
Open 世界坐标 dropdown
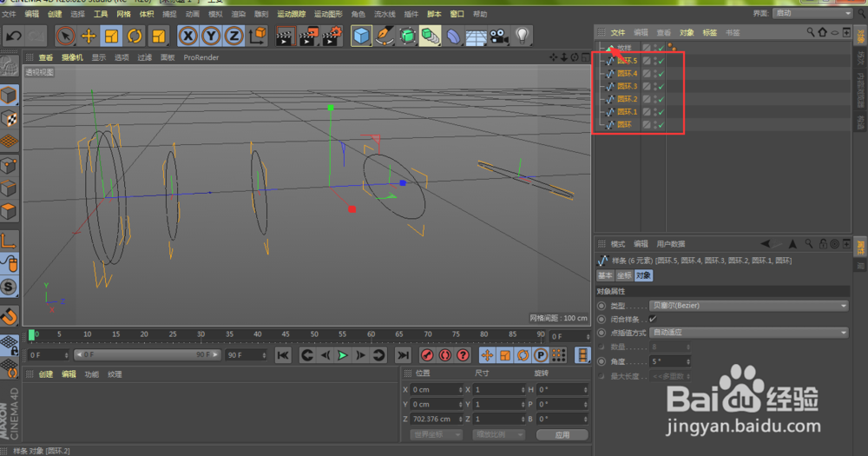tap(437, 435)
